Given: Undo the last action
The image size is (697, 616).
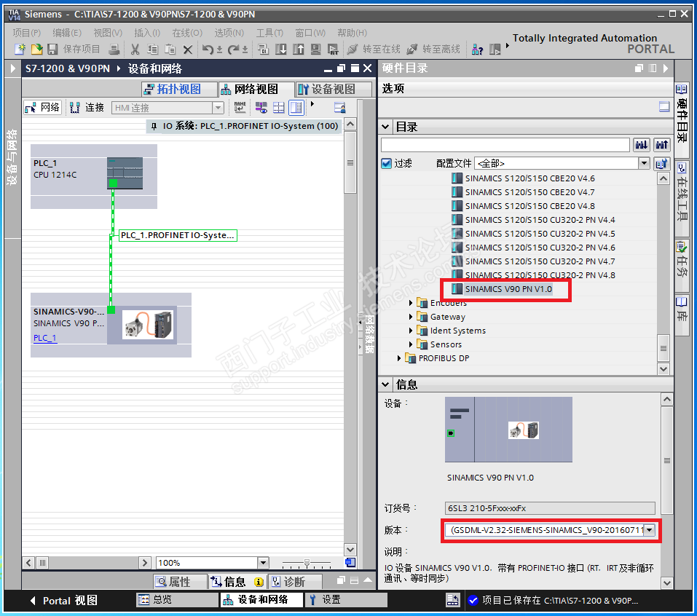Looking at the screenshot, I should pyautogui.click(x=208, y=50).
